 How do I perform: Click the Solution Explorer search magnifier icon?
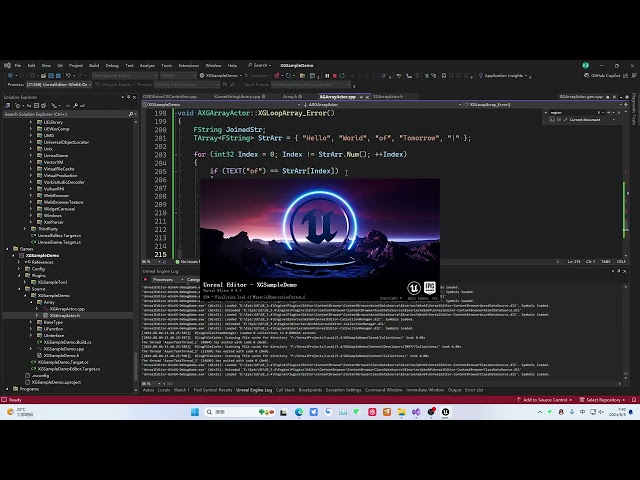click(131, 114)
